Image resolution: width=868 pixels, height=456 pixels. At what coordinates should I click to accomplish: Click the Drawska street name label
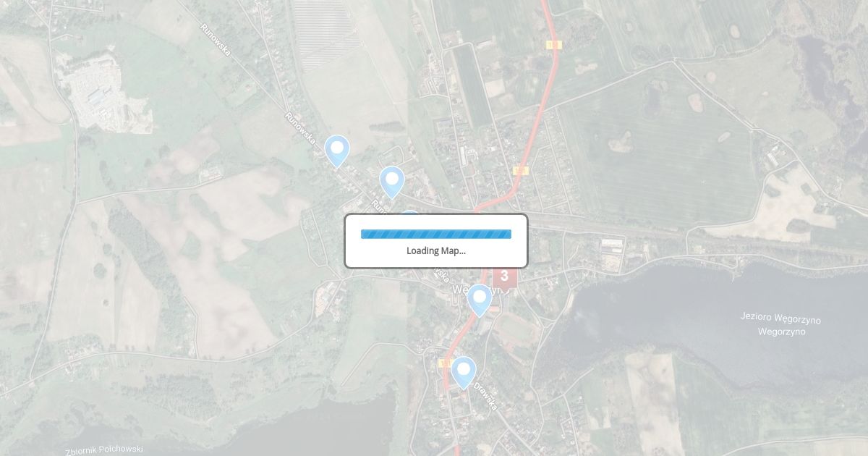[485, 397]
